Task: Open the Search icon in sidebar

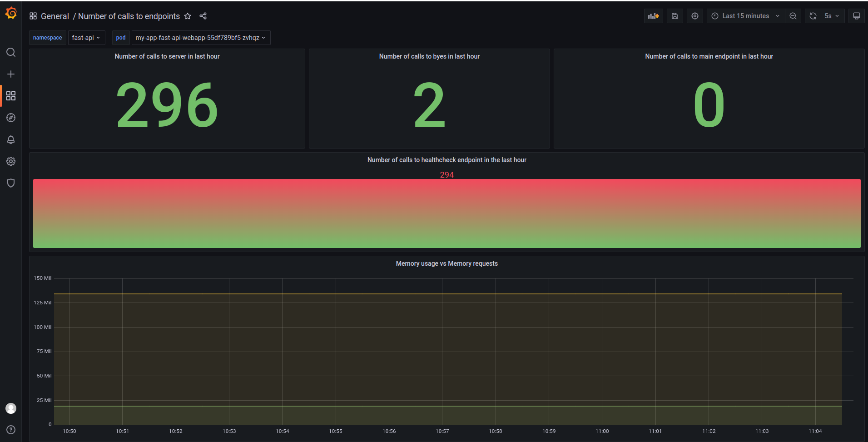Action: pos(11,52)
